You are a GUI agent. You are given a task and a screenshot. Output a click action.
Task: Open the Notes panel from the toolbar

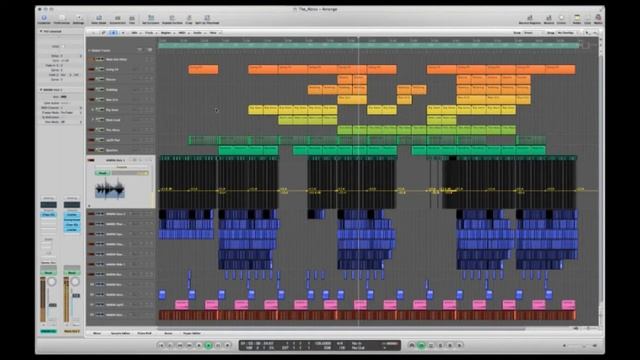[577, 19]
